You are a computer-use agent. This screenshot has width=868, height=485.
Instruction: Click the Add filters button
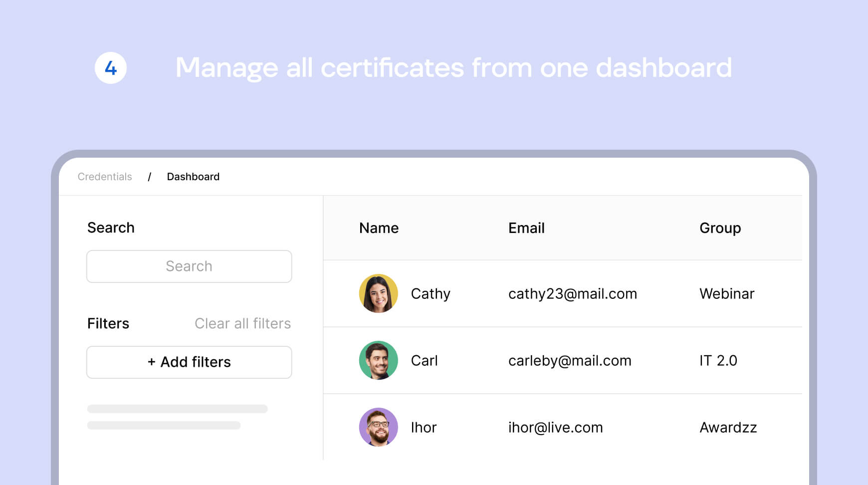point(189,362)
